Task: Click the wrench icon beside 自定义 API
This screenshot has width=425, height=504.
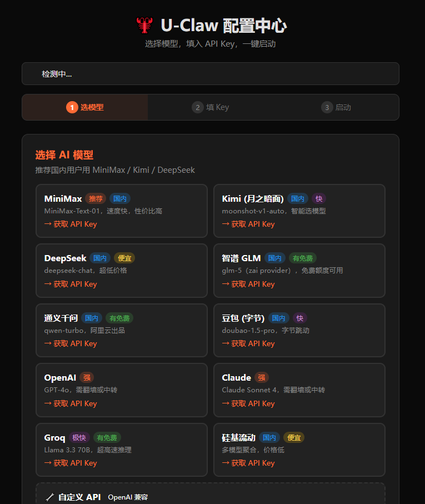Action: pos(50,497)
